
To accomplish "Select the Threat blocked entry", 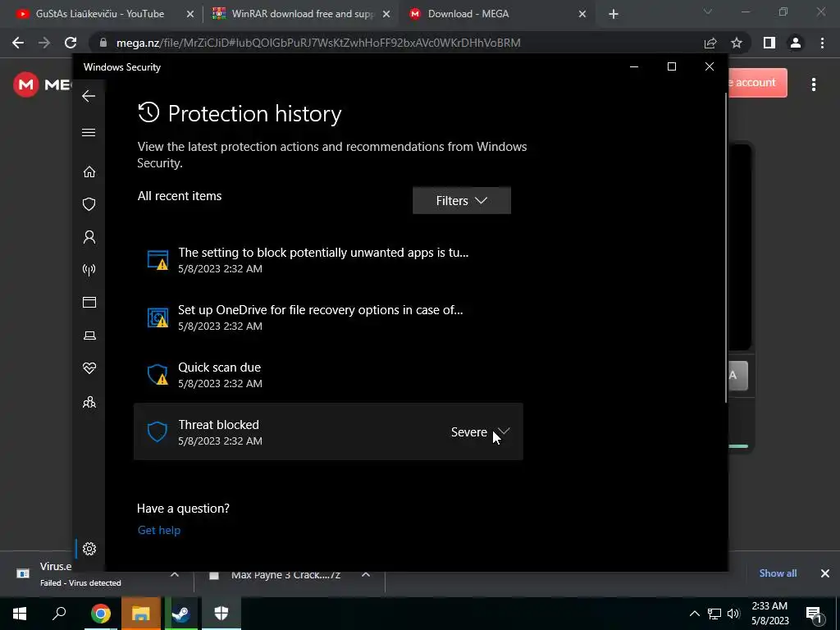I will coord(328,431).
